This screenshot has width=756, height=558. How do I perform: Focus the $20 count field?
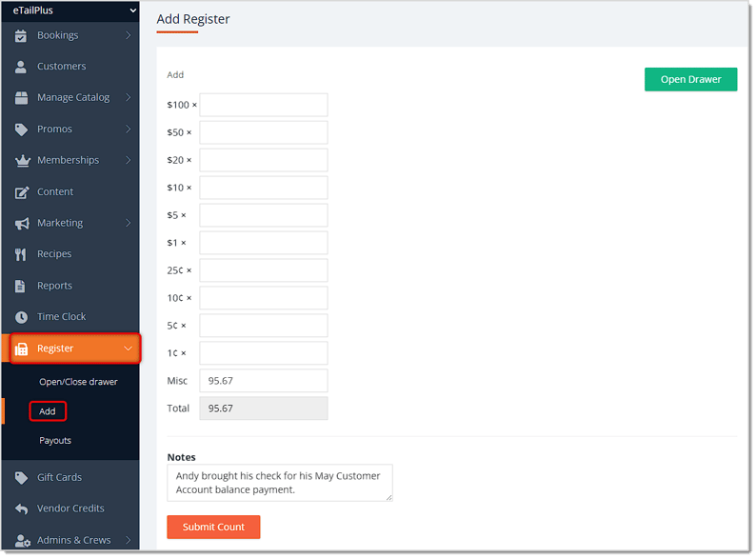pyautogui.click(x=264, y=160)
